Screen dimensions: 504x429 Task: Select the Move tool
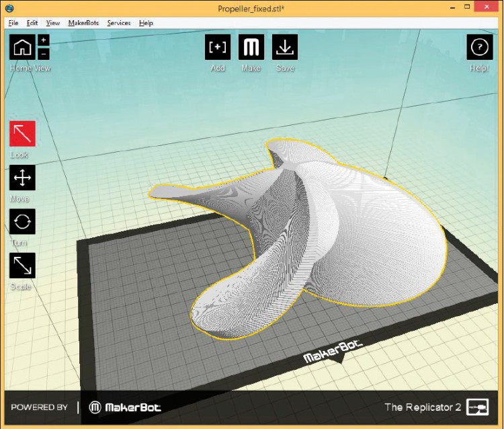(22, 178)
